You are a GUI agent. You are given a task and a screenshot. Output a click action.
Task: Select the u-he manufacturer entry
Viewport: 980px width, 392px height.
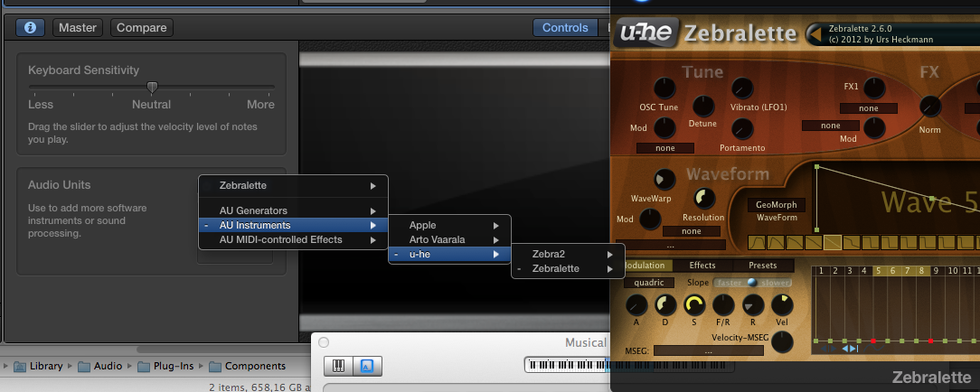tap(449, 254)
